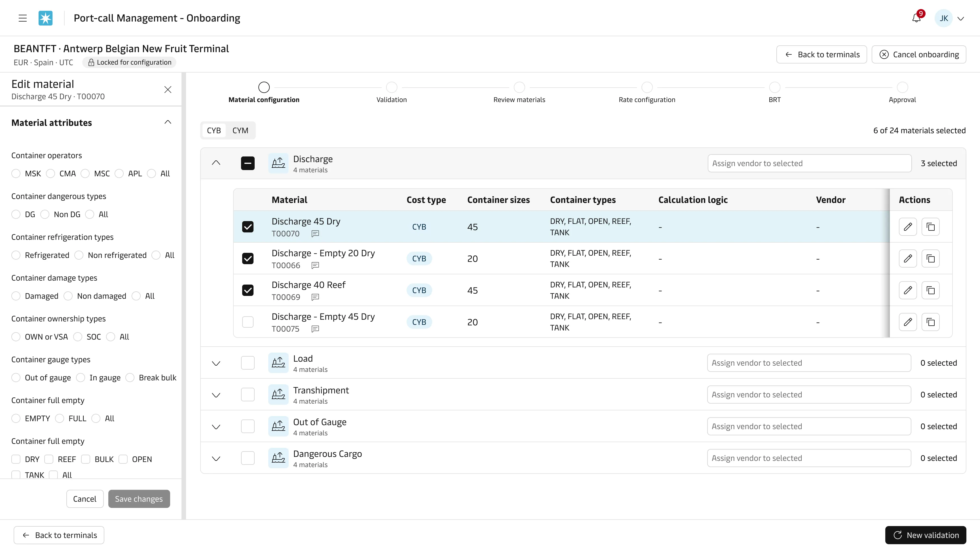Click the bottom Back to terminals button
Screen dimensions: 980x551
click(59, 535)
